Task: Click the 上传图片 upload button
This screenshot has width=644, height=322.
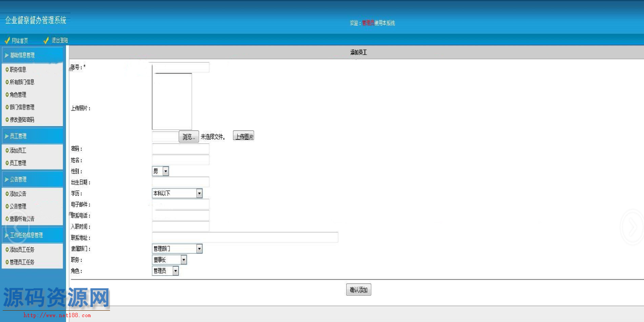Action: (x=244, y=137)
